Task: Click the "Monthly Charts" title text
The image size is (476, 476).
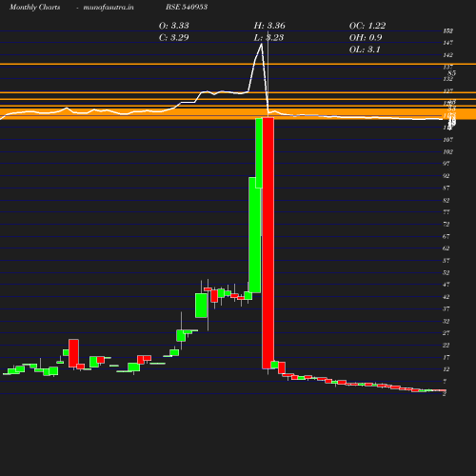Action: (x=34, y=8)
